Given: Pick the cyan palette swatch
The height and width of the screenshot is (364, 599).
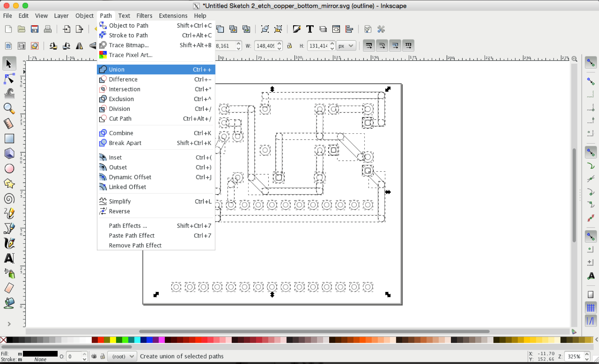Looking at the screenshot, I should 137,340.
